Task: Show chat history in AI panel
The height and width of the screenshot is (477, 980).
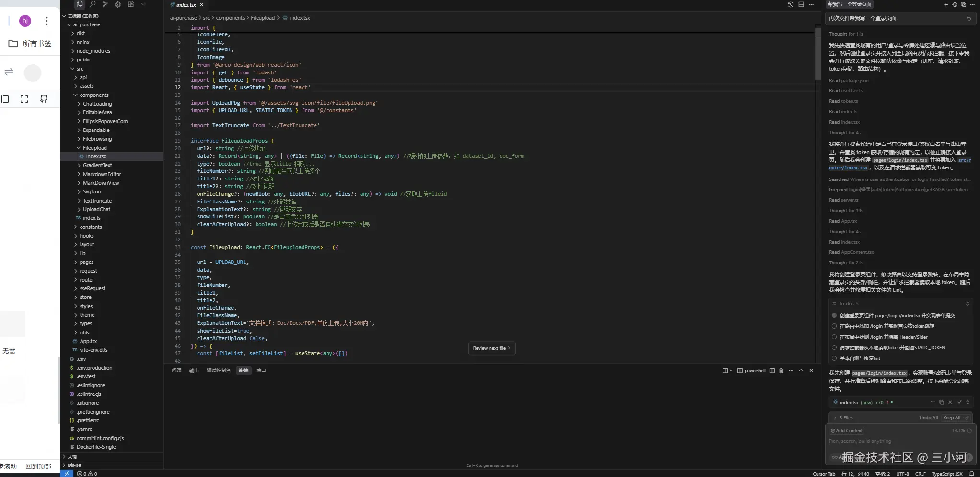Action: click(x=955, y=5)
